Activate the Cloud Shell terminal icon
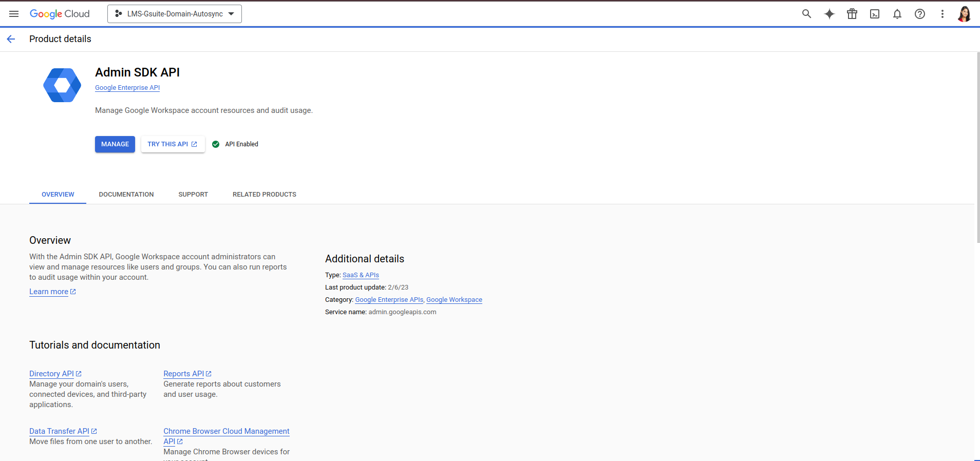Viewport: 980px width, 461px height. 875,14
